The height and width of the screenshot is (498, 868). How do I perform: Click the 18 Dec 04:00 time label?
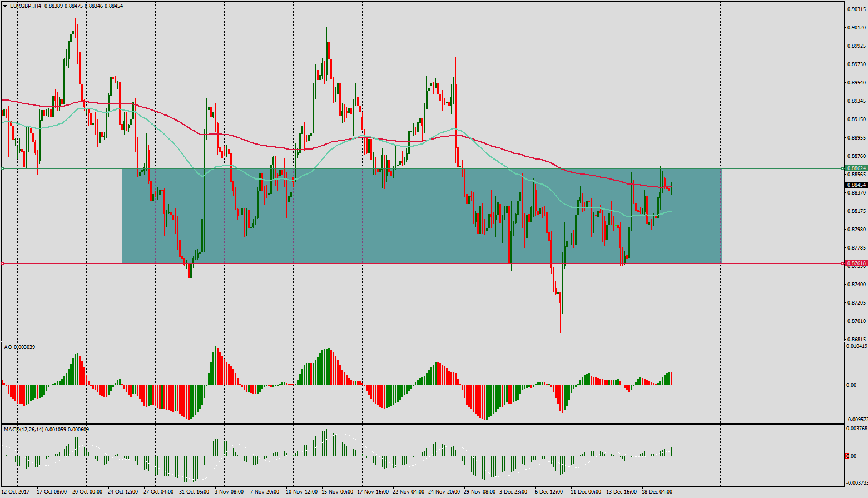[657, 492]
